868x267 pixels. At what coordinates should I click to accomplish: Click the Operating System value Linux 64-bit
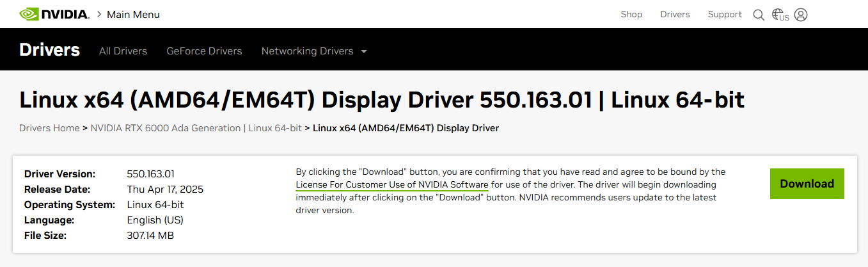155,205
